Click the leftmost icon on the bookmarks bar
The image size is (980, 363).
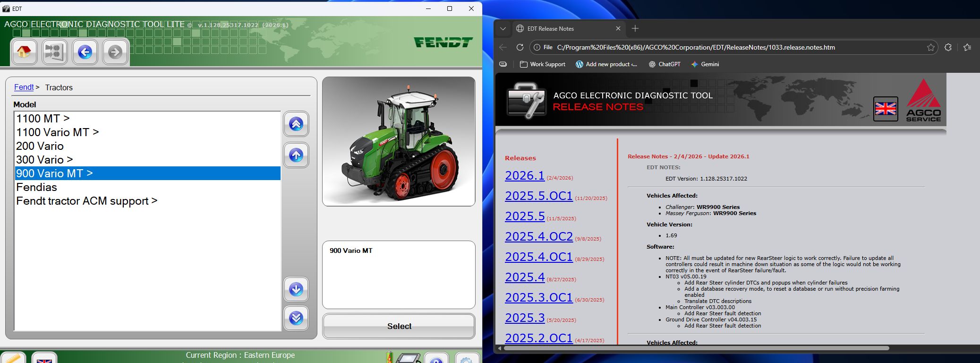(x=503, y=64)
